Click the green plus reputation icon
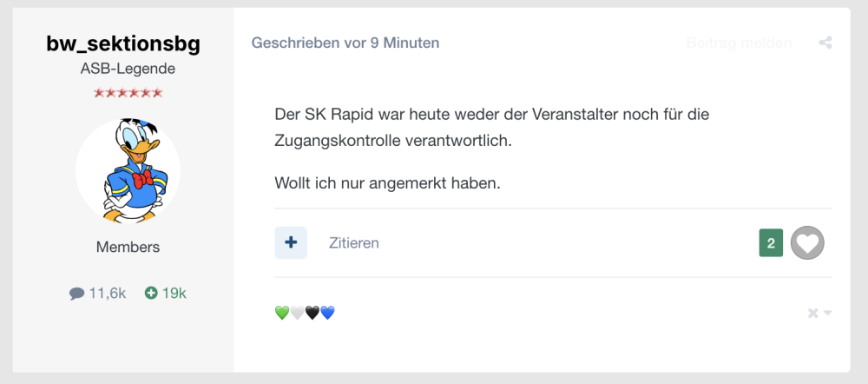The width and height of the screenshot is (868, 384). (x=151, y=294)
